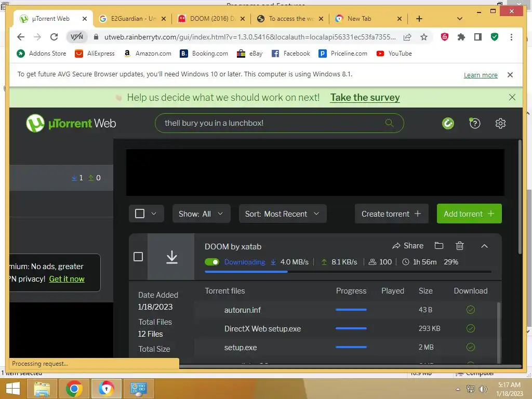Open the browser three-dot menu
Viewport: 532px width, 399px height.
(511, 37)
